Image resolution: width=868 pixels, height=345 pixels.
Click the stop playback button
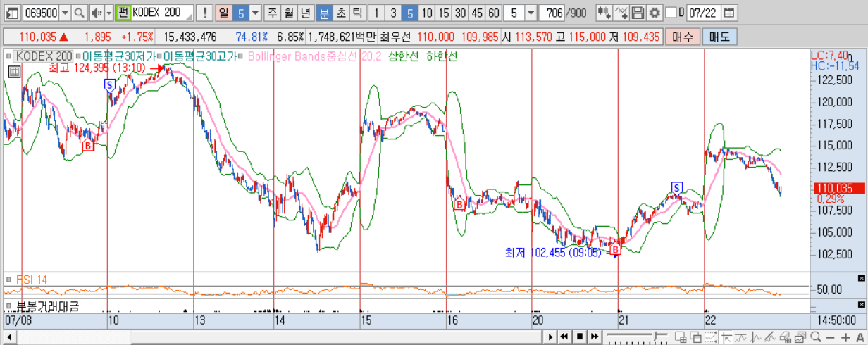click(579, 337)
